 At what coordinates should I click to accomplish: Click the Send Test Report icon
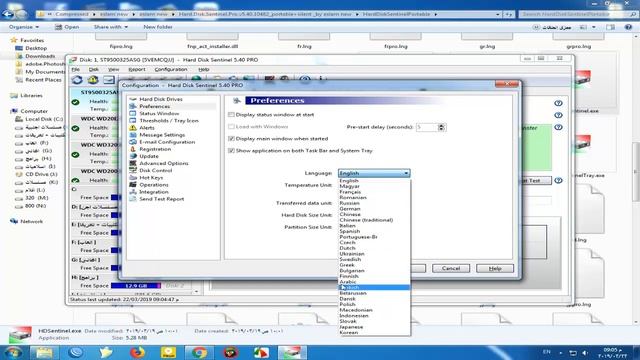(133, 199)
